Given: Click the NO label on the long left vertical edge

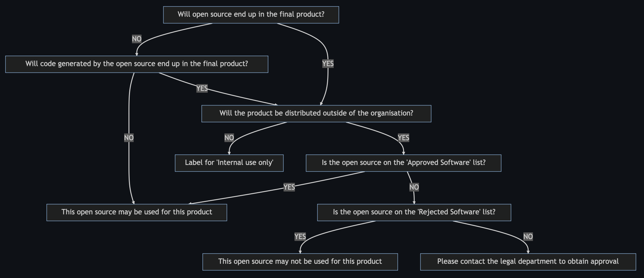Looking at the screenshot, I should 129,138.
